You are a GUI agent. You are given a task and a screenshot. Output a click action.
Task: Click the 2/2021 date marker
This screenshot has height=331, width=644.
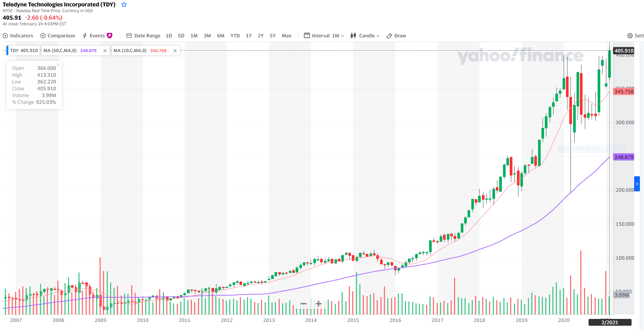click(610, 322)
